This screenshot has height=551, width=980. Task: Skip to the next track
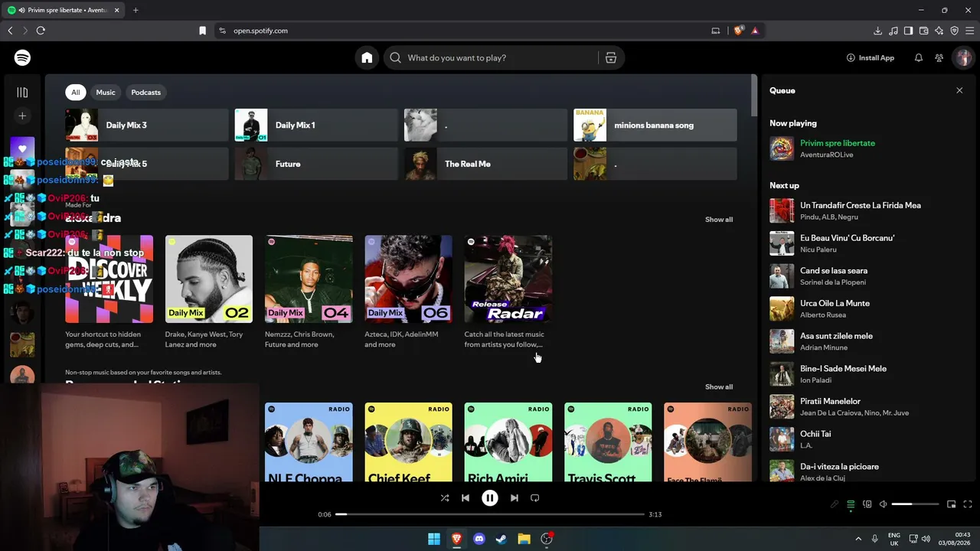(514, 498)
